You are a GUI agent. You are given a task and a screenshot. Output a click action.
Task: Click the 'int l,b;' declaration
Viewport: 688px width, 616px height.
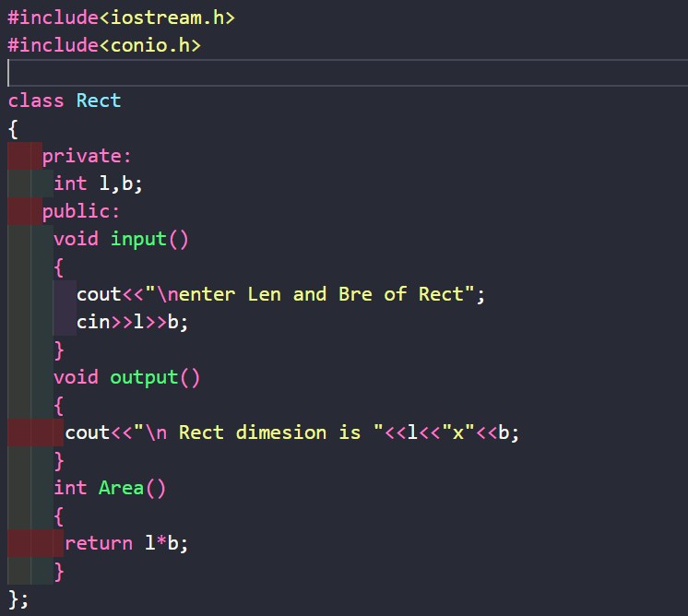click(x=99, y=184)
